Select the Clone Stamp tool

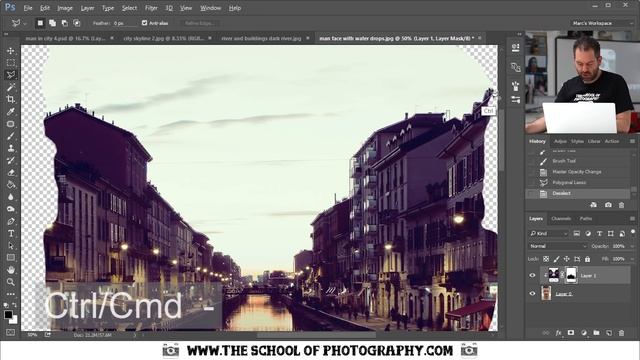click(11, 148)
